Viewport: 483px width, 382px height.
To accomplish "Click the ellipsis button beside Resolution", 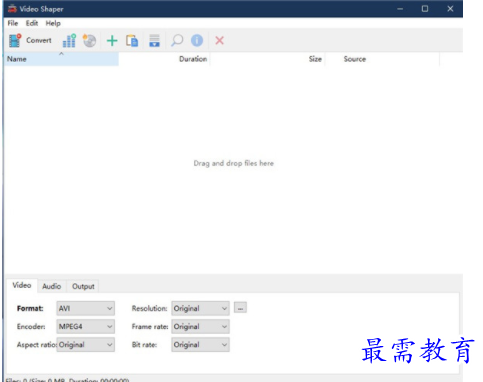I will coord(240,308).
